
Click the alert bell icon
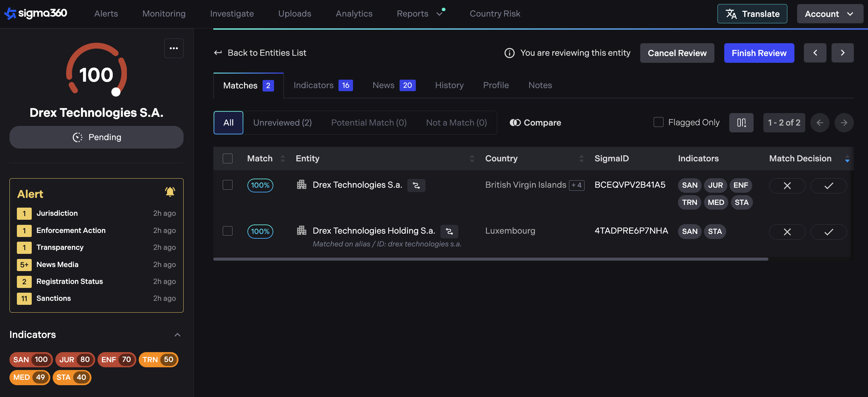[170, 192]
